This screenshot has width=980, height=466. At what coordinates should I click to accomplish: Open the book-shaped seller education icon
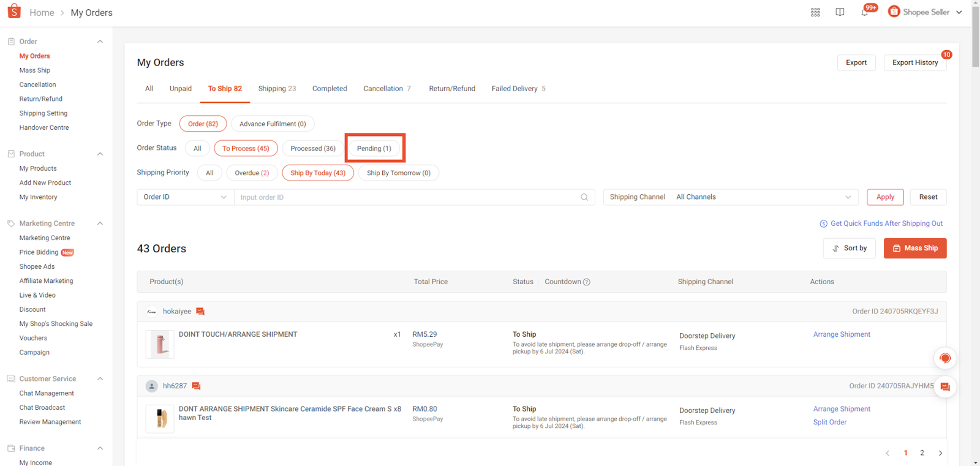[840, 12]
